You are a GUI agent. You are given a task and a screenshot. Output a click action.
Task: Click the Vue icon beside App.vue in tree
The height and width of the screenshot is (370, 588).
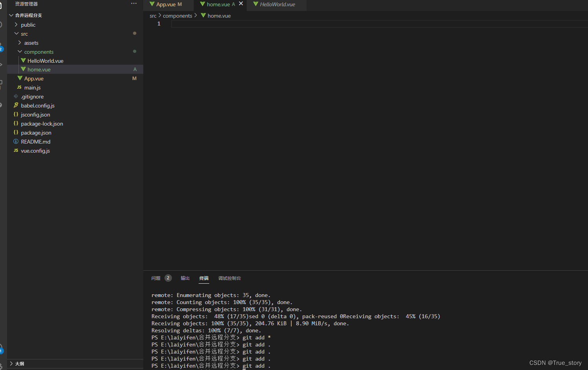pos(20,78)
